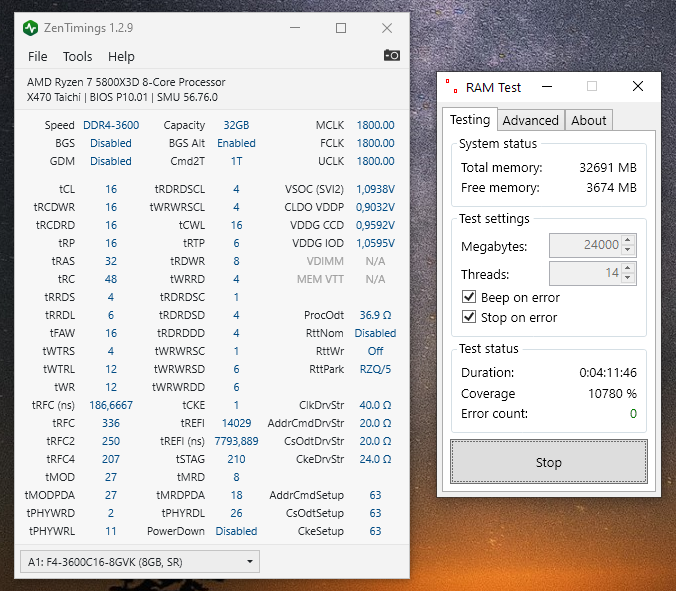This screenshot has height=591, width=676.
Task: Decrease Threads with the down stepper arrow
Action: (x=628, y=278)
